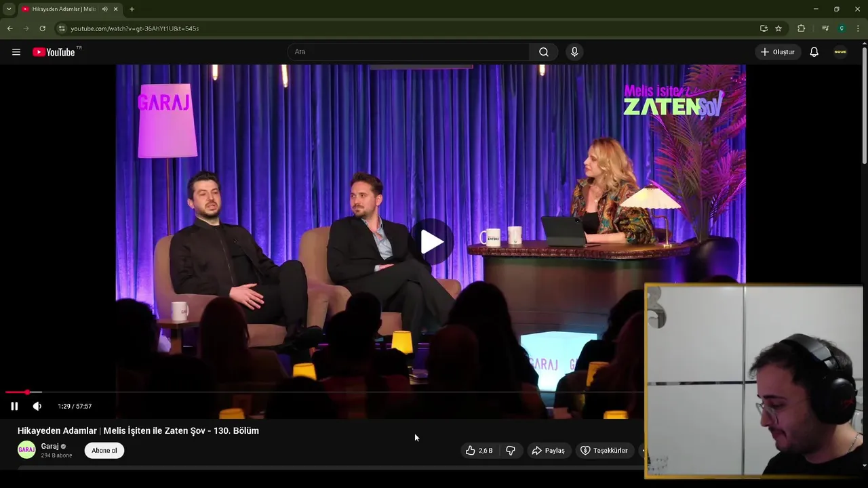Open the browser extensions puzzle icon
The image size is (868, 488).
pos(801,28)
